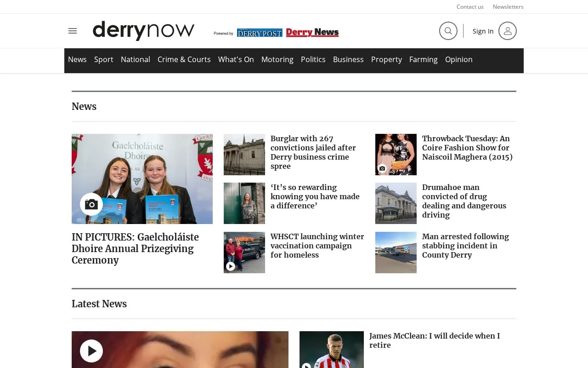Select the Motoring nav item

(277, 59)
